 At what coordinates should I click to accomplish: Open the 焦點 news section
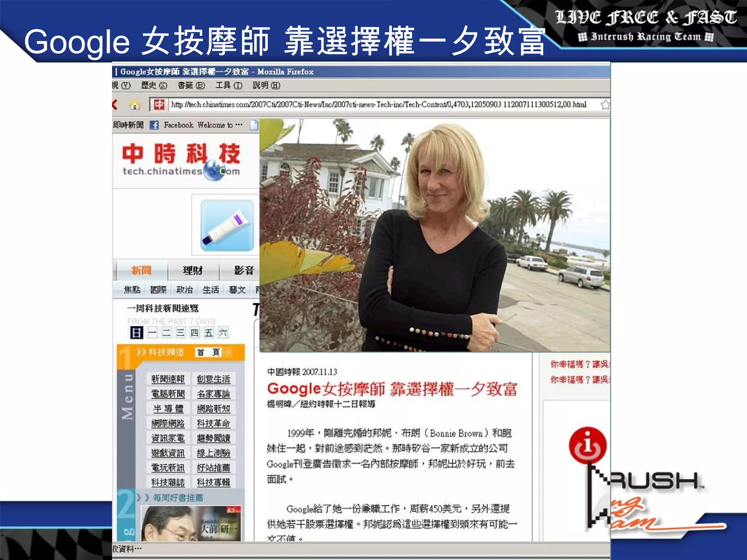point(132,290)
